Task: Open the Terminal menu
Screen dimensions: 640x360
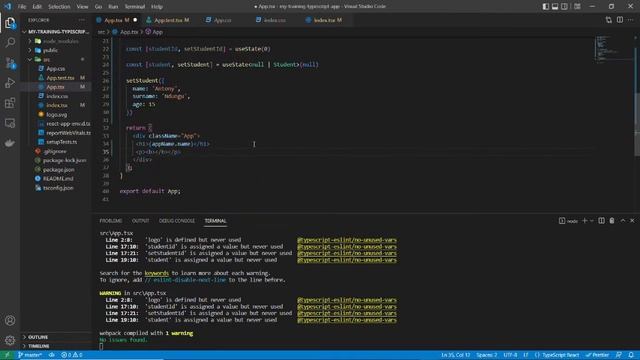Action: point(135,7)
